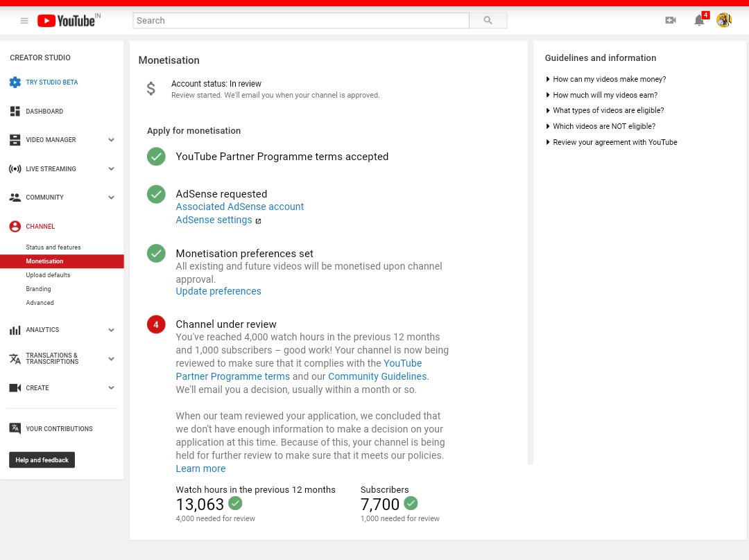Open Your Contributions menu label
The height and width of the screenshot is (560, 749).
59,429
